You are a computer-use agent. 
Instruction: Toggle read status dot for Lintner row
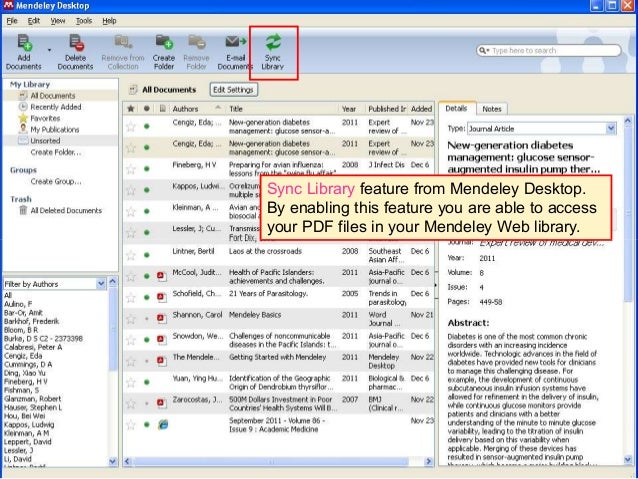tap(146, 255)
